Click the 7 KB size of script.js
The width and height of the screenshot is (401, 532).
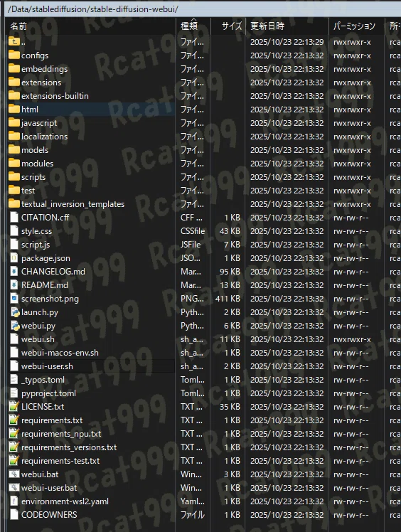click(x=232, y=245)
